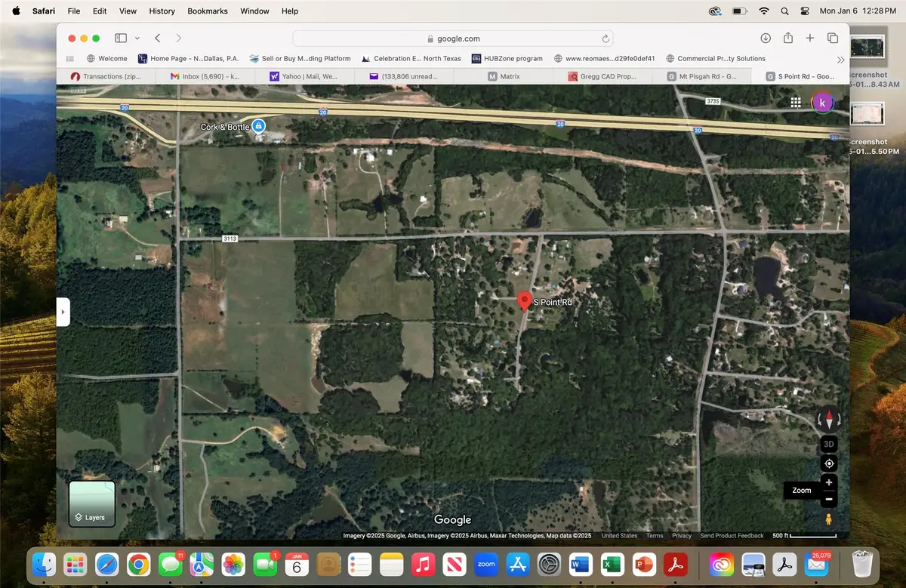Open the Google account avatar menu
The height and width of the screenshot is (588, 906).
pyautogui.click(x=823, y=102)
